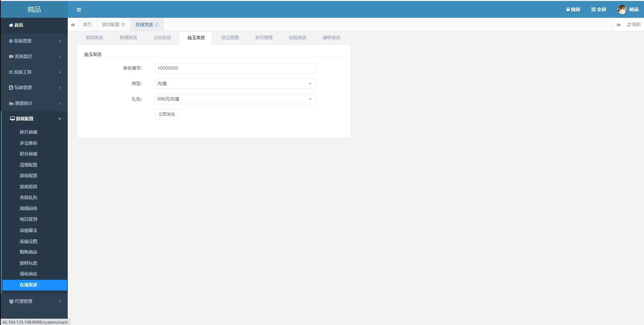Click the hamburger menu toggle icon
Viewport: 644px width, 325px height.
pos(79,10)
